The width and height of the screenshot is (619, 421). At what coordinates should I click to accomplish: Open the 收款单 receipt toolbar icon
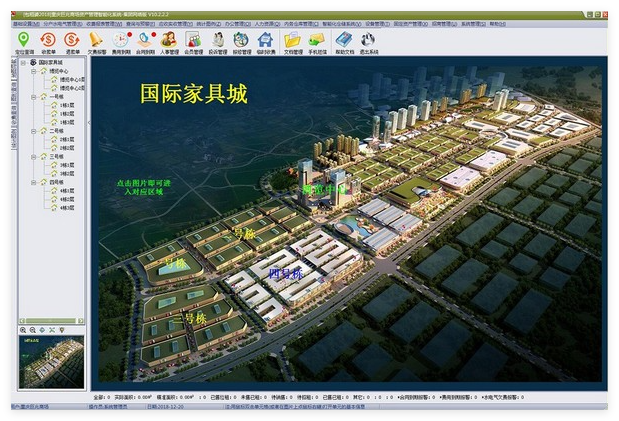pos(47,41)
